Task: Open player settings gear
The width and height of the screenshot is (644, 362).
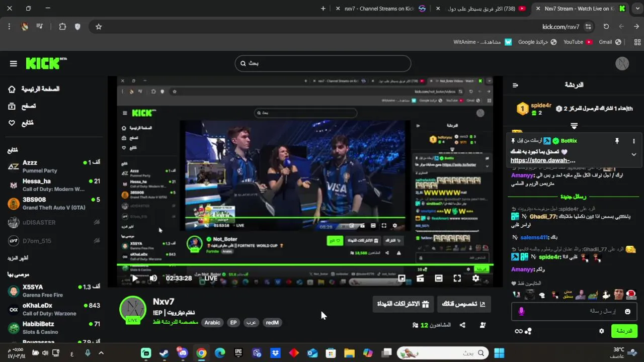Action: [475, 278]
